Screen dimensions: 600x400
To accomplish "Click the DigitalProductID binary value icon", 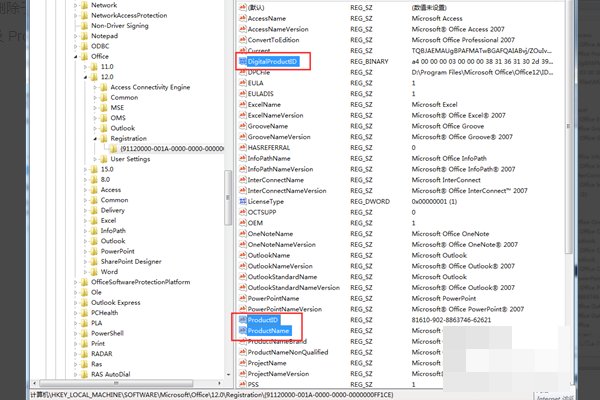I will point(241,62).
